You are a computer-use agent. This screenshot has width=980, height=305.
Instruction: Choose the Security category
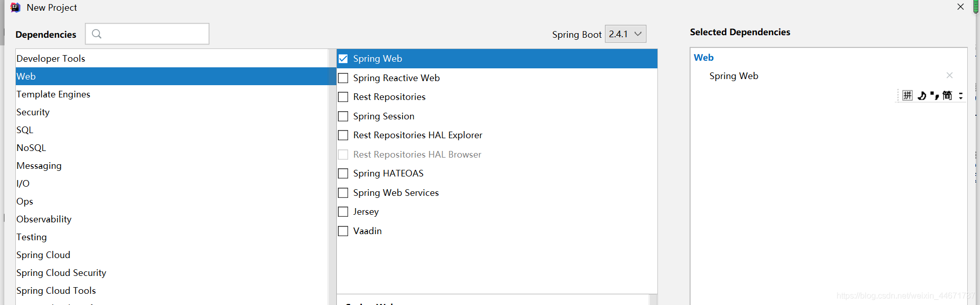coord(172,112)
